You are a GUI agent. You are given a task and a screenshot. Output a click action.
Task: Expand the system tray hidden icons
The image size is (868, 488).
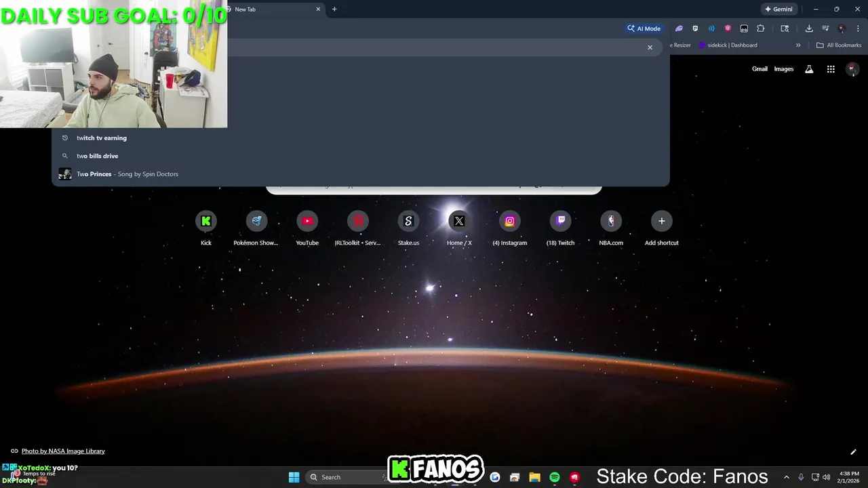click(786, 477)
